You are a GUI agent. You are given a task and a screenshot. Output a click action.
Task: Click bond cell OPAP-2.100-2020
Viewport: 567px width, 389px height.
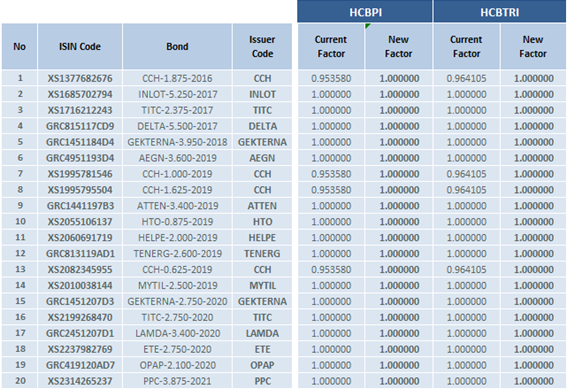[x=177, y=364]
